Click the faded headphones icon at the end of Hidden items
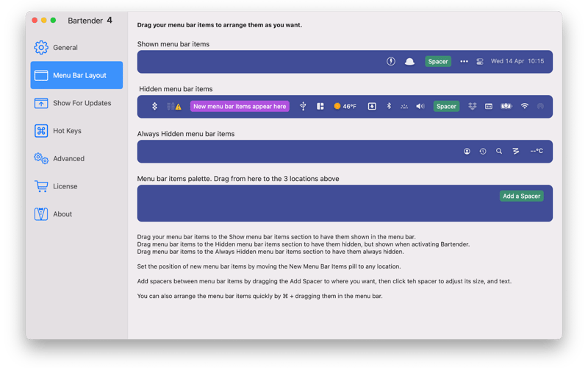Viewport: 588px width, 368px height. point(540,106)
